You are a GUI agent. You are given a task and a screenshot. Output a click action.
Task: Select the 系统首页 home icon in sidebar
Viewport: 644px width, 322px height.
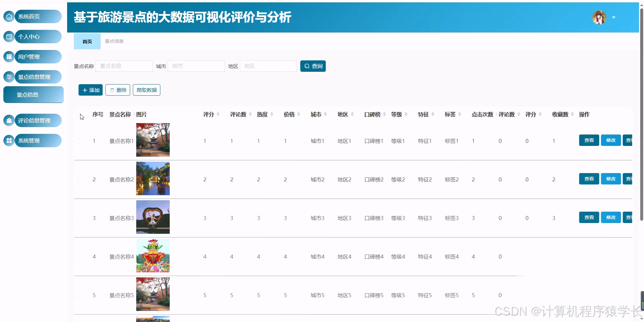tap(9, 16)
